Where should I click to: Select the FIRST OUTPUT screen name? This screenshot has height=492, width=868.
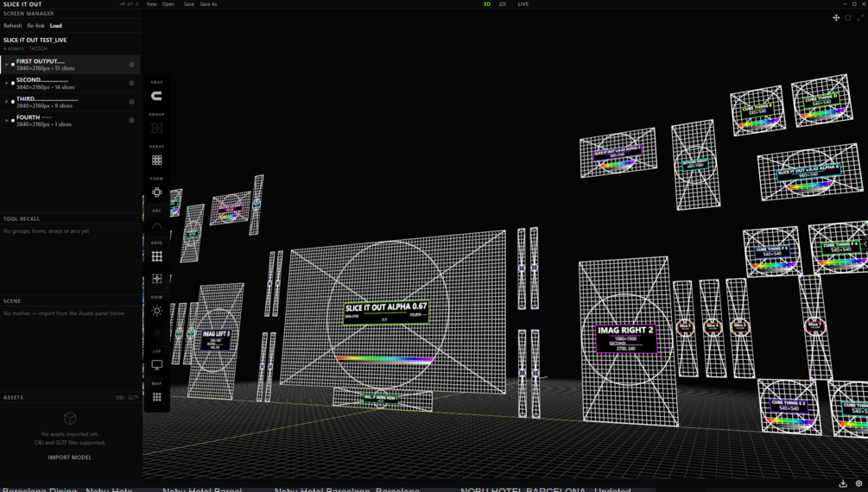tap(41, 61)
